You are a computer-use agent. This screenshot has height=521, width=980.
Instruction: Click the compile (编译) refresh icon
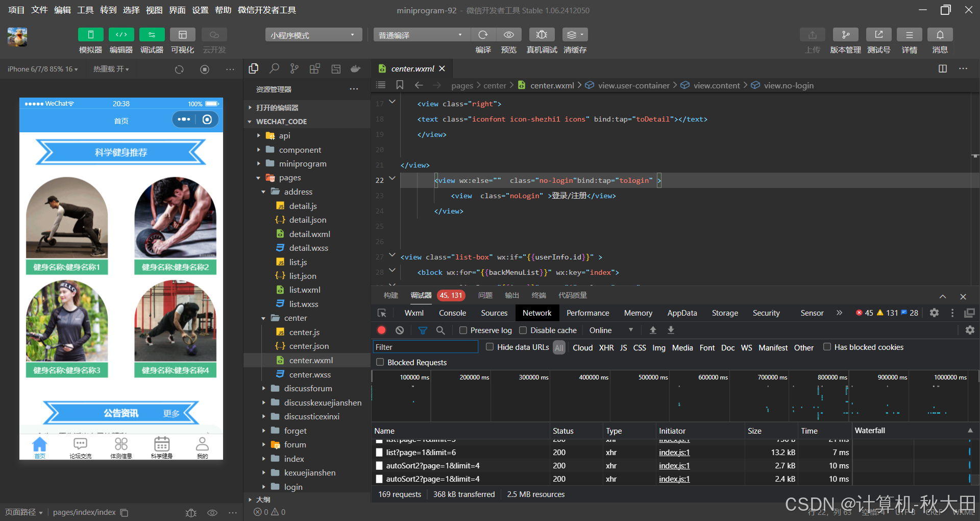(483, 35)
